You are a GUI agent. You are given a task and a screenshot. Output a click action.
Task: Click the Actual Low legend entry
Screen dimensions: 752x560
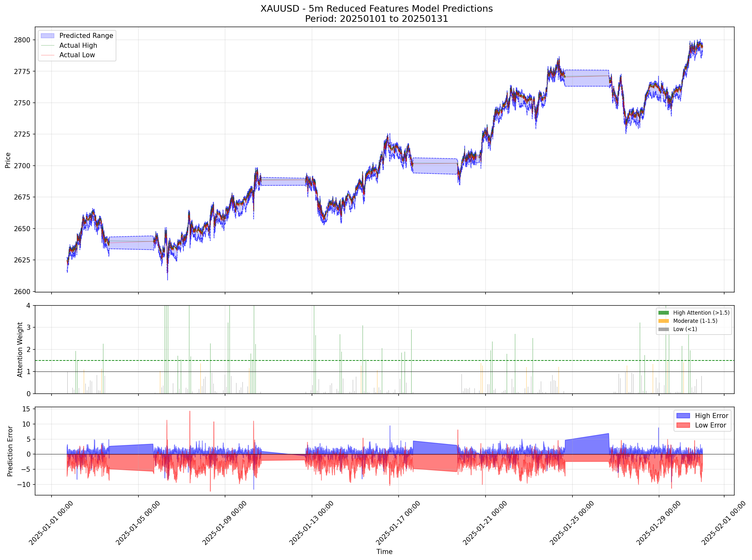pos(77,55)
